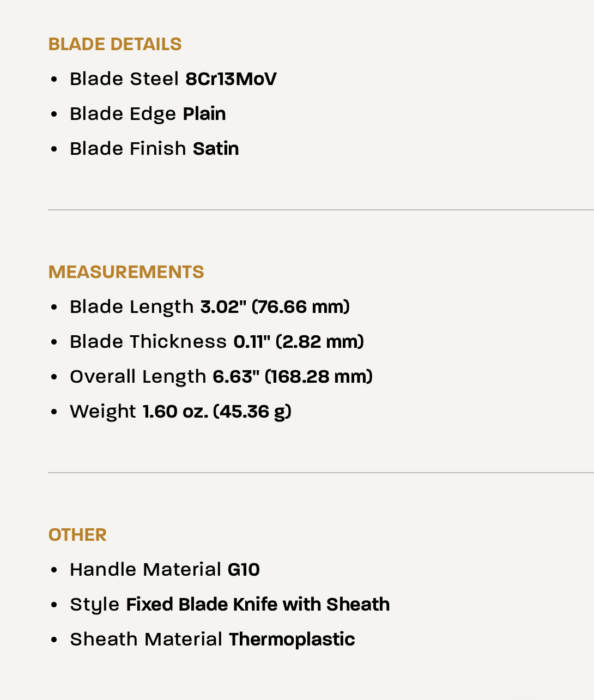Click the MEASUREMENTS section heading
The width and height of the screenshot is (594, 700).
point(126,272)
